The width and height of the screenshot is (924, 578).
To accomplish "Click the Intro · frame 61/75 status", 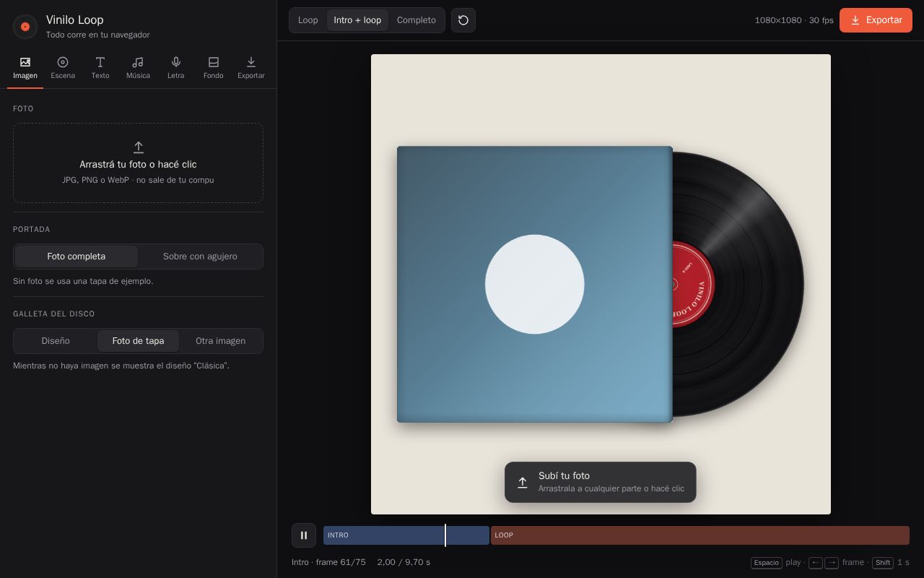I will [x=328, y=562].
